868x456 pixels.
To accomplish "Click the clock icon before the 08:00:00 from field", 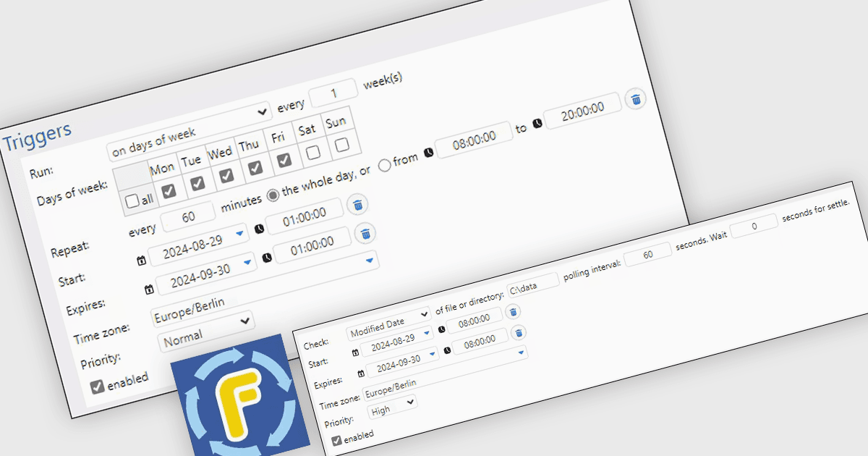I will [x=428, y=152].
